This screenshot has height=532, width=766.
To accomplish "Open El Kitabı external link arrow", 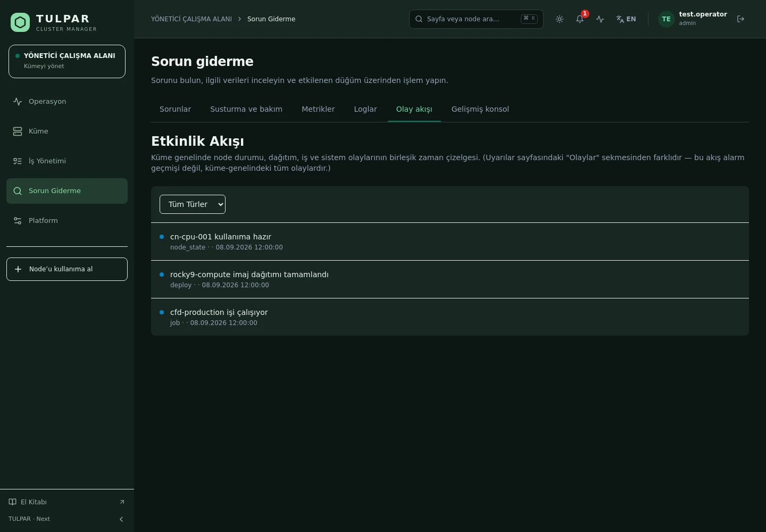I will point(122,502).
